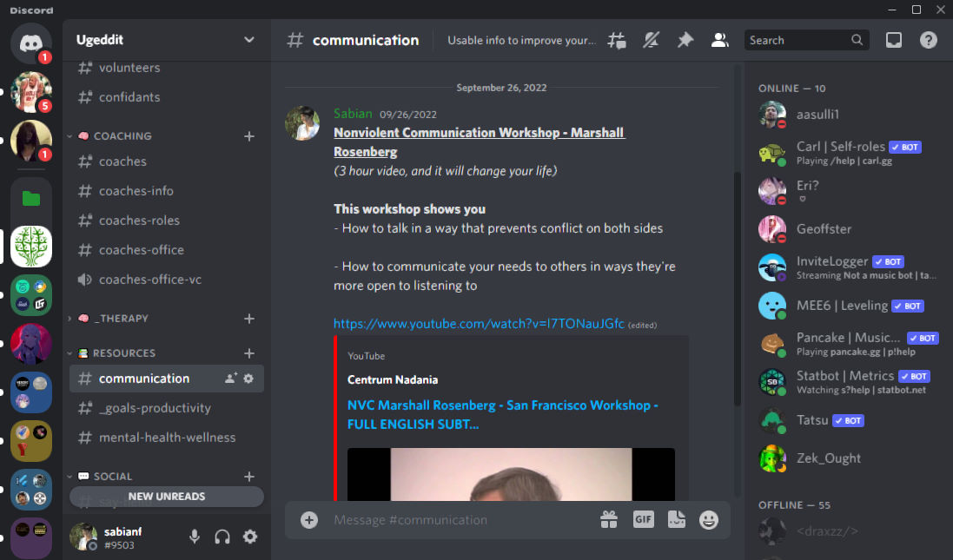Open the emoji picker smiley
Image resolution: width=953 pixels, height=560 pixels.
tap(709, 519)
